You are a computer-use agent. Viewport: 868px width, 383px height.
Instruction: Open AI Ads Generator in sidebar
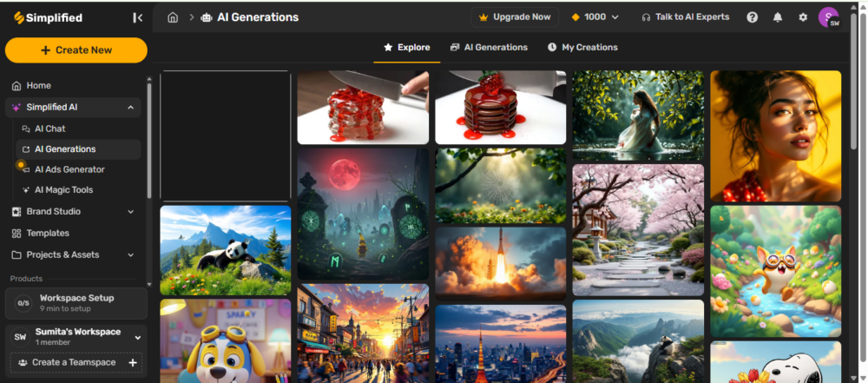point(69,169)
